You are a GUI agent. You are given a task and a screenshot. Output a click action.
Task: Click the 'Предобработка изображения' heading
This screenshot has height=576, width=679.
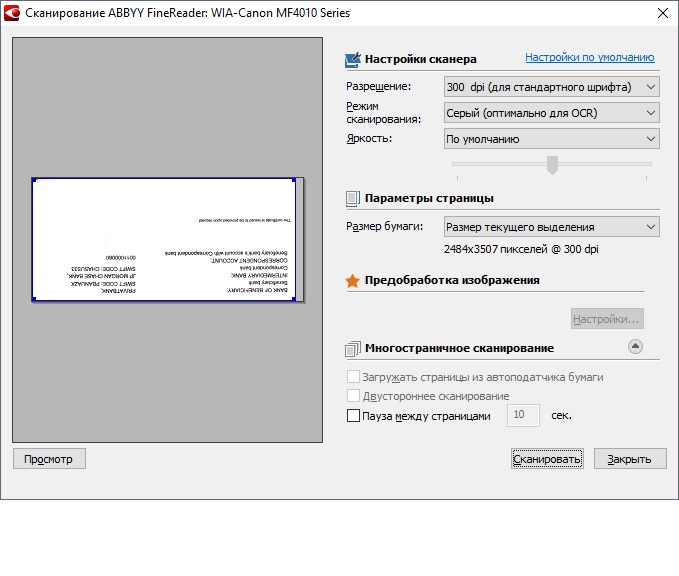coord(452,280)
